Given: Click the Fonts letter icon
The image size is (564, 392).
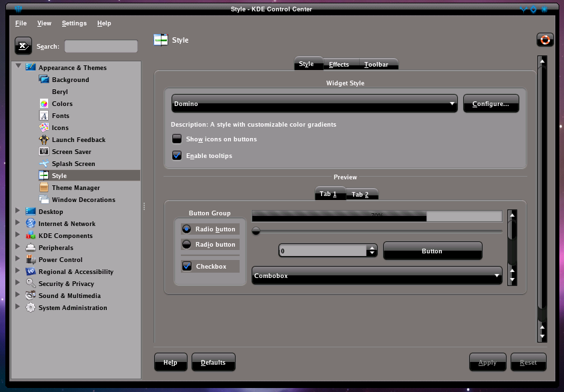Looking at the screenshot, I should [x=44, y=116].
